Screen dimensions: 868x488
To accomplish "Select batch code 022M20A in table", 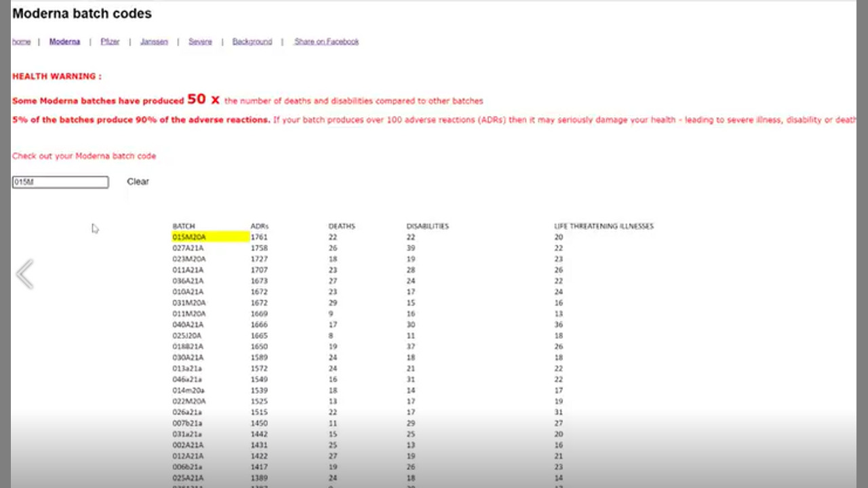I will (189, 401).
